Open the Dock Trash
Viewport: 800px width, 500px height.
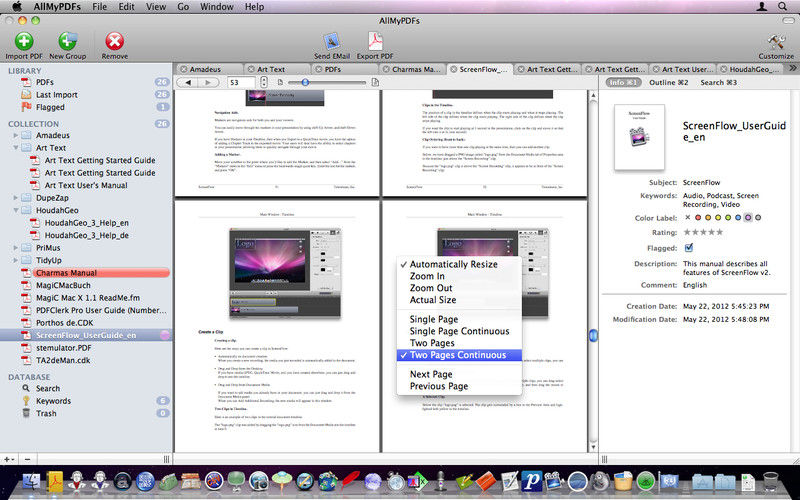pos(770,481)
